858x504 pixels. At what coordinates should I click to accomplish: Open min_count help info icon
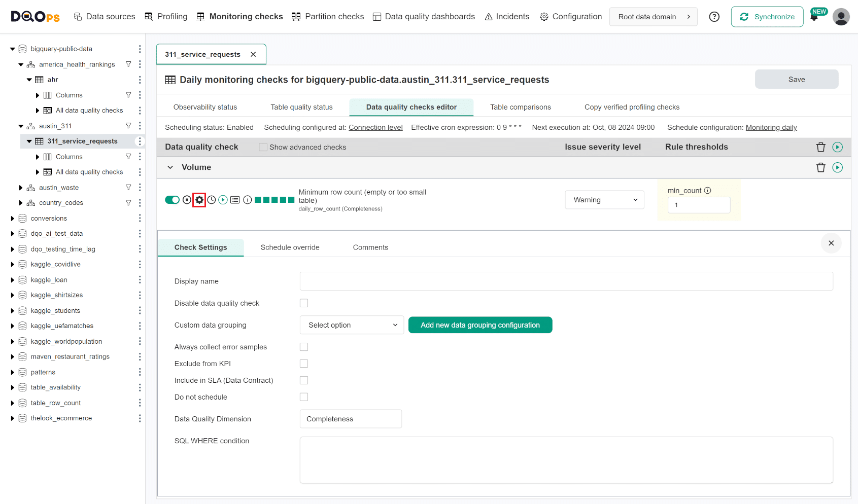click(x=708, y=191)
